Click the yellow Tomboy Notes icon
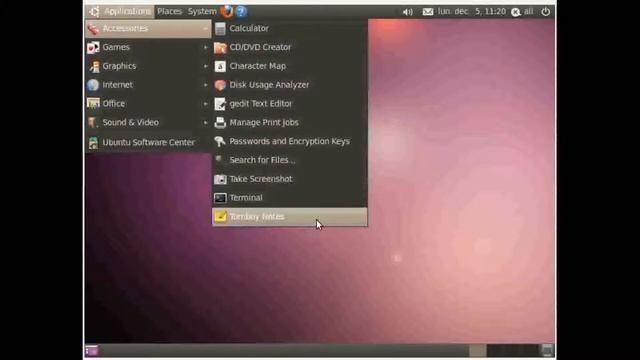This screenshot has height=360, width=640. coord(220,216)
